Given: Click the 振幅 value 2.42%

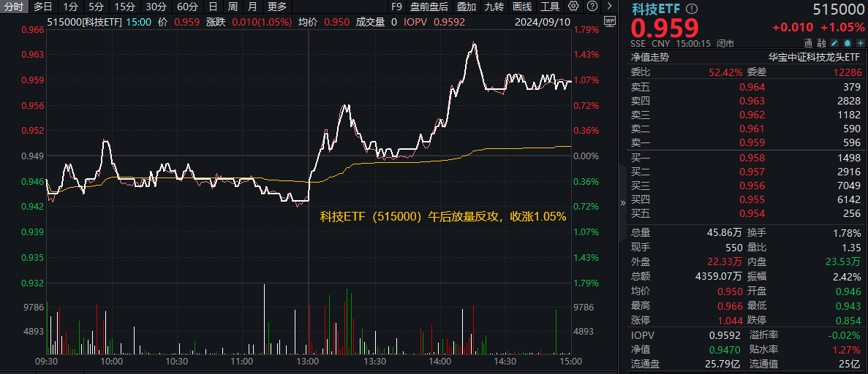Looking at the screenshot, I should [848, 277].
